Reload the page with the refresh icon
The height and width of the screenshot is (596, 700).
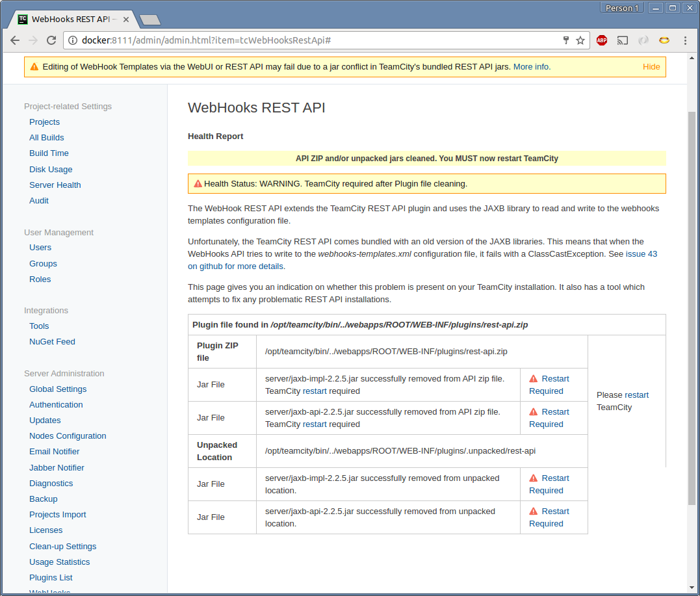pyautogui.click(x=51, y=40)
